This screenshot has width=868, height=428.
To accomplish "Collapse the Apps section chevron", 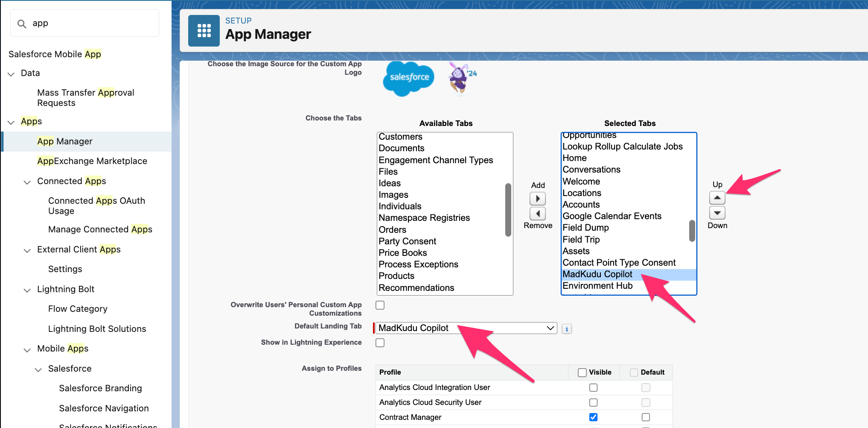I will click(11, 122).
